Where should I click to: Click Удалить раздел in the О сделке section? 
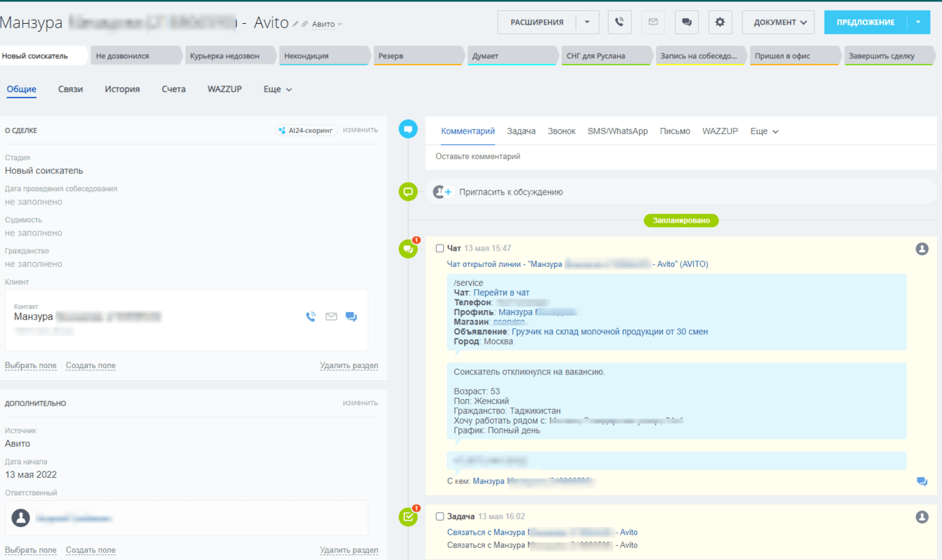coord(349,365)
